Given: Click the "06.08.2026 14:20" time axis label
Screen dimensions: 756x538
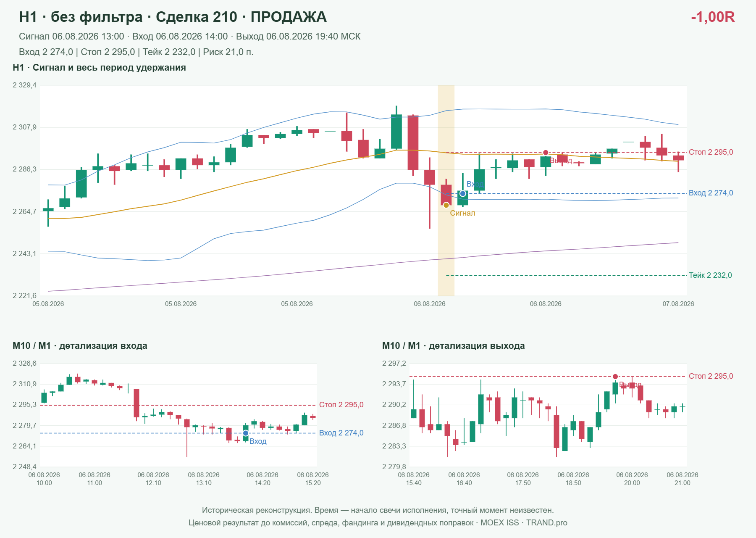Looking at the screenshot, I should tap(262, 479).
